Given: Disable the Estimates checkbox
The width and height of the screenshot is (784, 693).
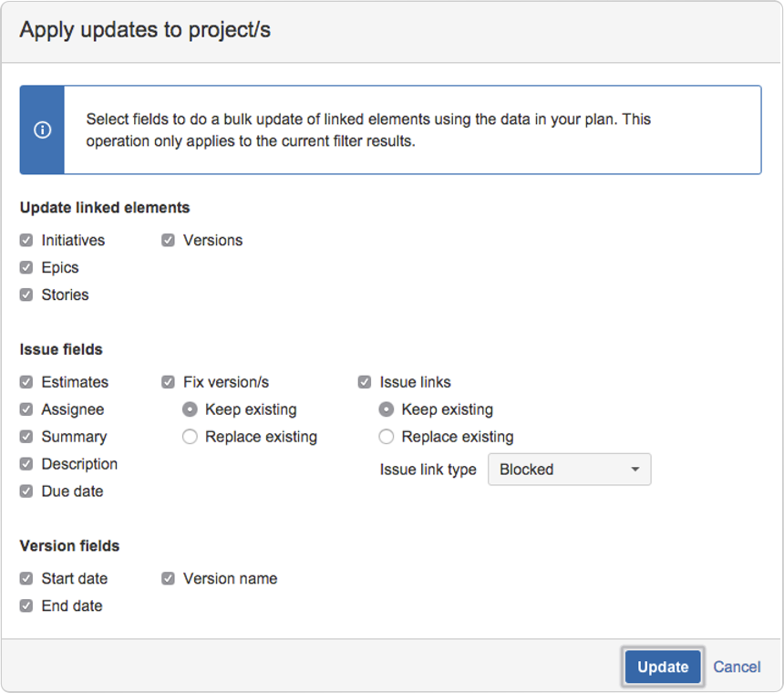Looking at the screenshot, I should point(26,382).
